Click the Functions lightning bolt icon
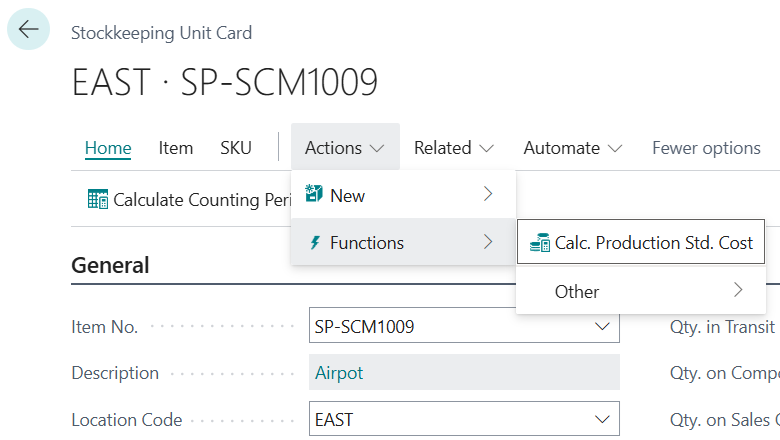The height and width of the screenshot is (440, 780). (315, 243)
